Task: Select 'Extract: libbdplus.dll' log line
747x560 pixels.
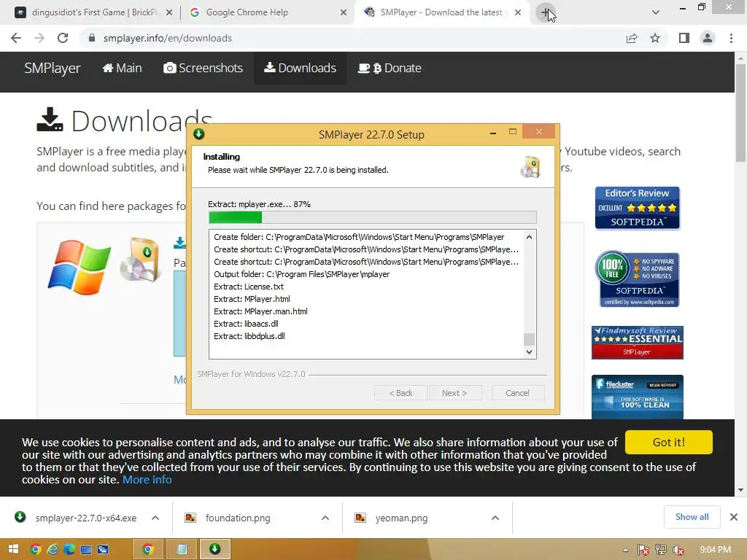Action: 249,336
